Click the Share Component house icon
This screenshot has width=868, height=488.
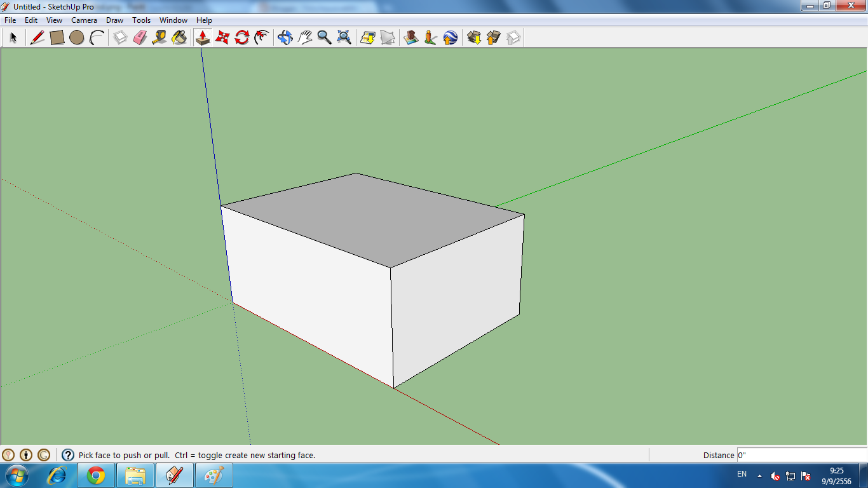pyautogui.click(x=513, y=37)
